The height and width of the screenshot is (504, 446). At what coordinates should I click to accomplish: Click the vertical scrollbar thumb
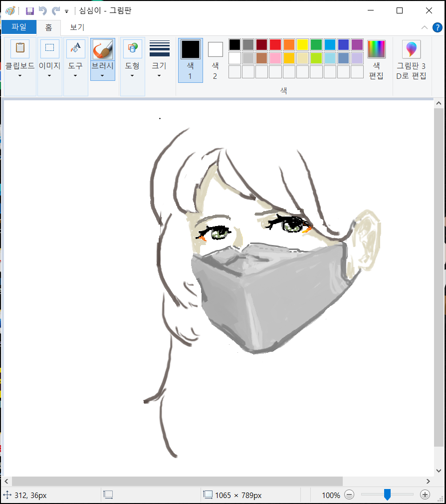pyautogui.click(x=439, y=277)
